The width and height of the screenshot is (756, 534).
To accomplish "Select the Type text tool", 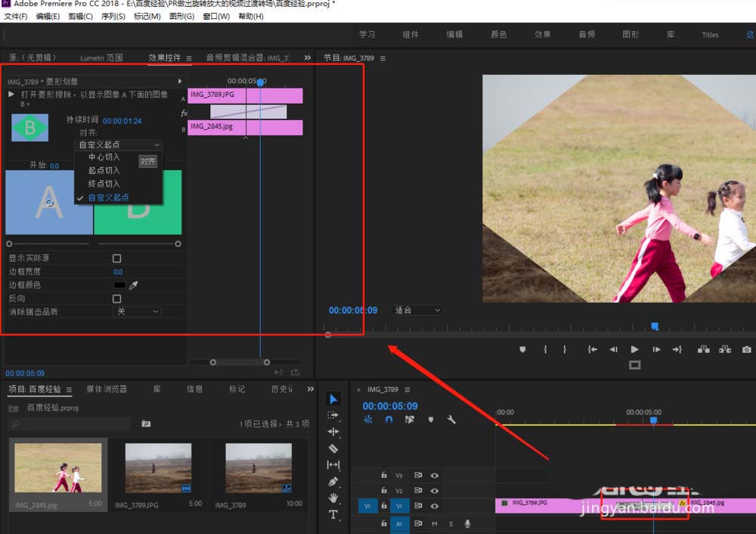I will pos(333,514).
